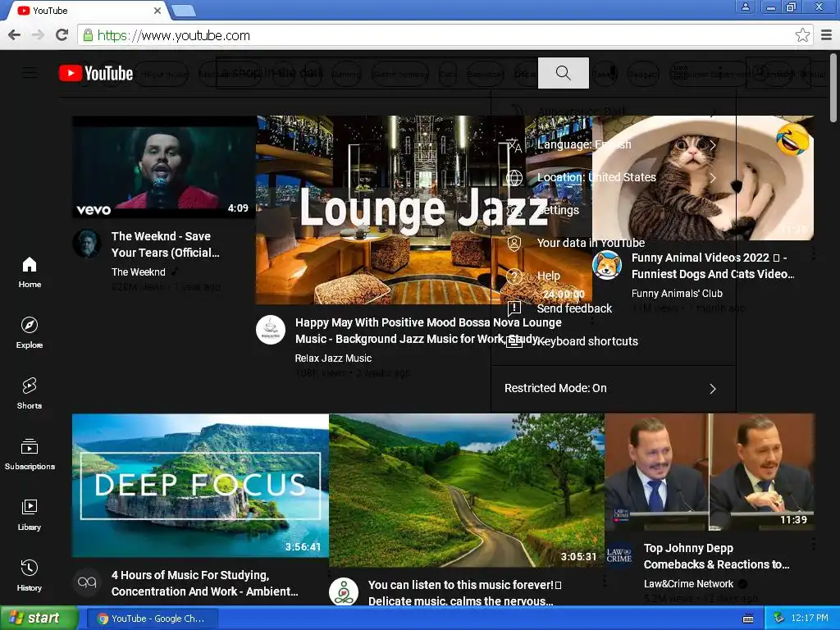840x630 pixels.
Task: Click the translate icon beside Language
Action: [x=514, y=144]
